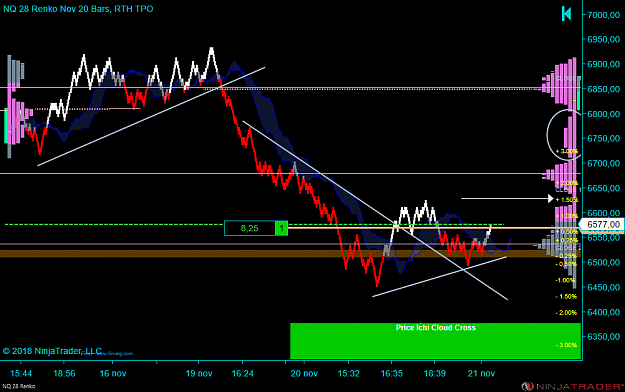The height and width of the screenshot is (392, 625).
Task: Select the white arrow line pointing at +1.50%
Action: [507, 198]
